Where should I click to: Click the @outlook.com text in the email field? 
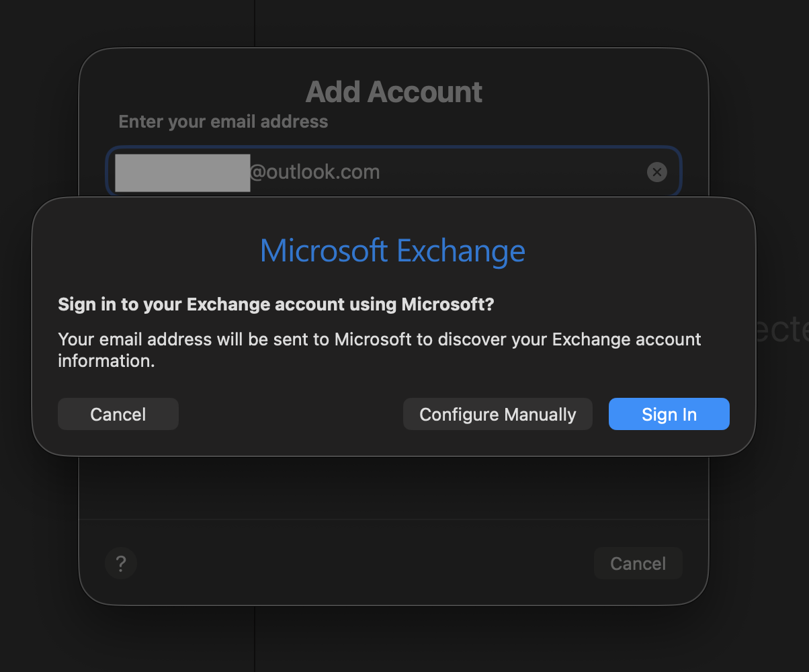tap(314, 172)
